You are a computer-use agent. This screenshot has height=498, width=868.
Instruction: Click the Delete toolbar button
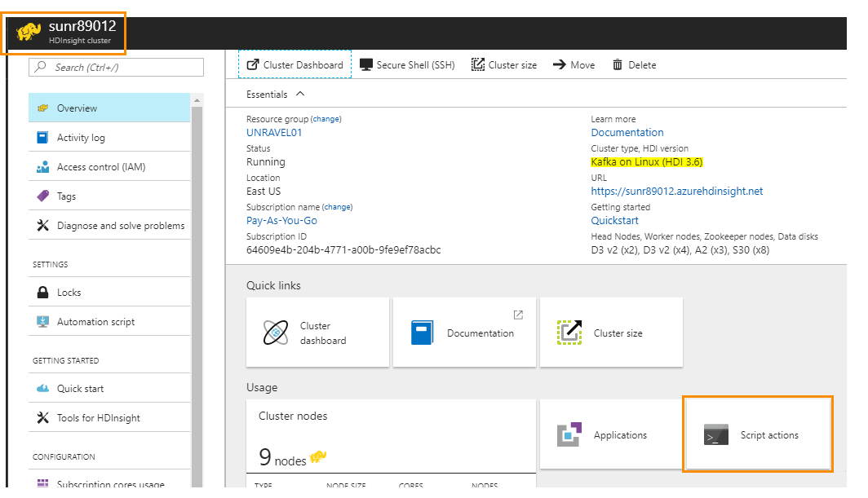click(635, 64)
